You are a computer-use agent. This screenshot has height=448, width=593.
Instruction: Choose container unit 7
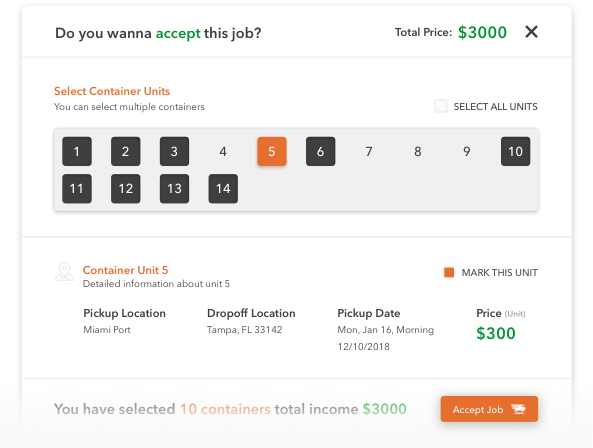coord(369,151)
